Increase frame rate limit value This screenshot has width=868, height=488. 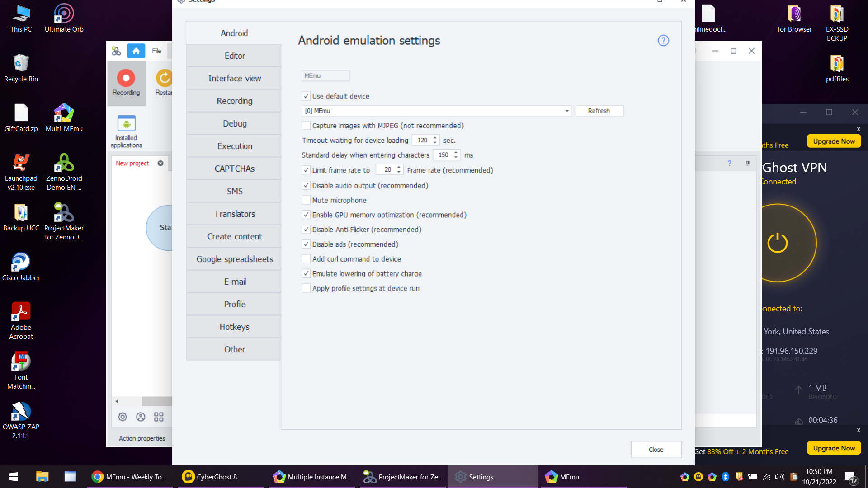399,168
